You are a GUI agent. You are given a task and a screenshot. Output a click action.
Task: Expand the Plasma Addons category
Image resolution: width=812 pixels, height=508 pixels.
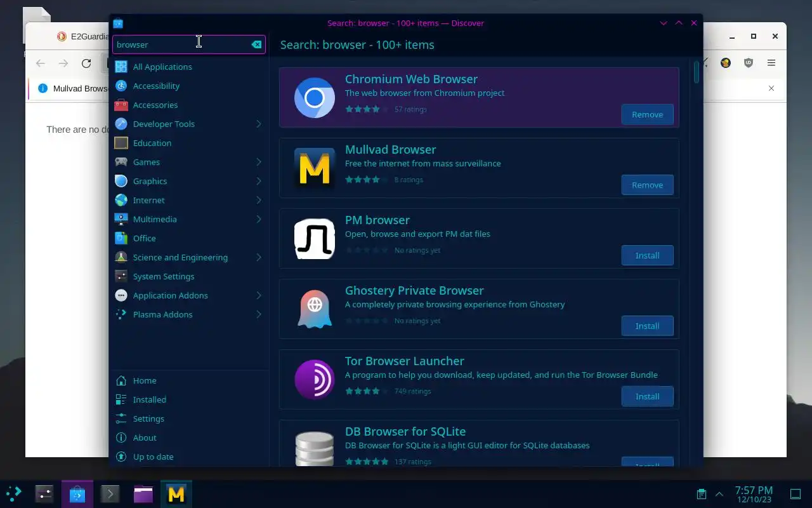tap(259, 314)
